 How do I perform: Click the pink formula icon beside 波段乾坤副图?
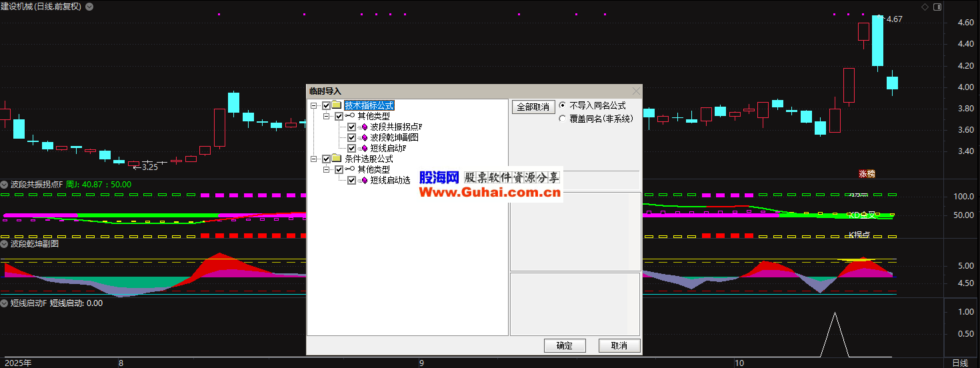point(364,137)
